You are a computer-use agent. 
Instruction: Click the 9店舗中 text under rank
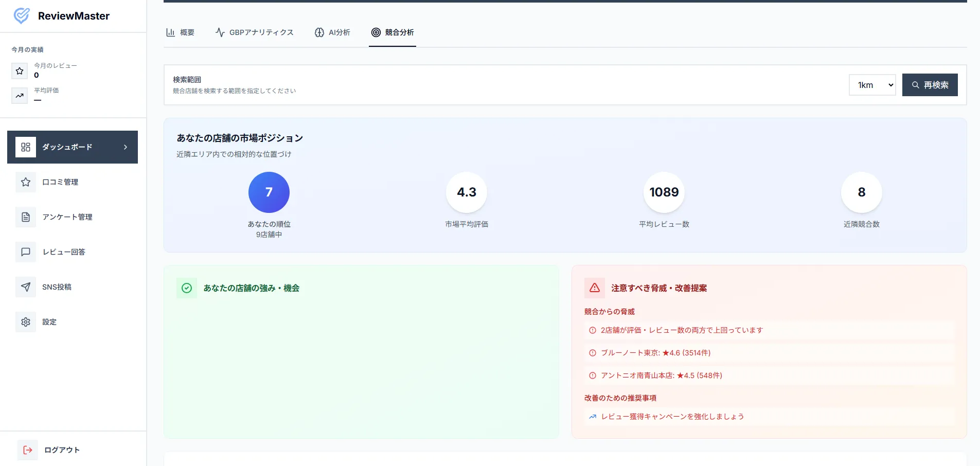point(269,235)
